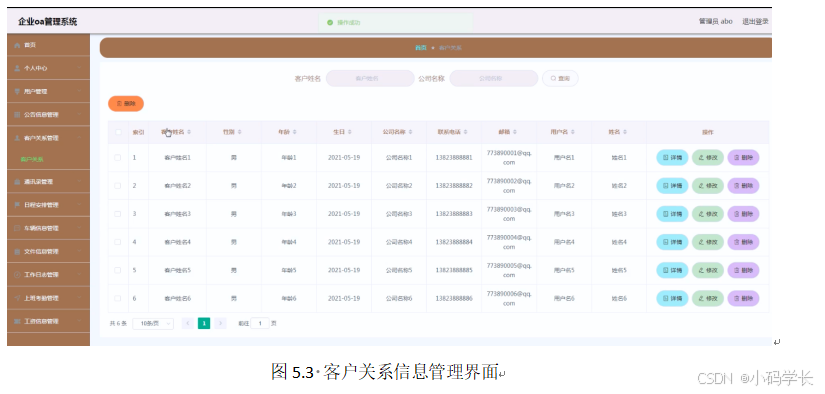Viewport: 825px width, 394px height.
Task: Click the 工资信息管理 sidebar icon
Action: click(17, 321)
